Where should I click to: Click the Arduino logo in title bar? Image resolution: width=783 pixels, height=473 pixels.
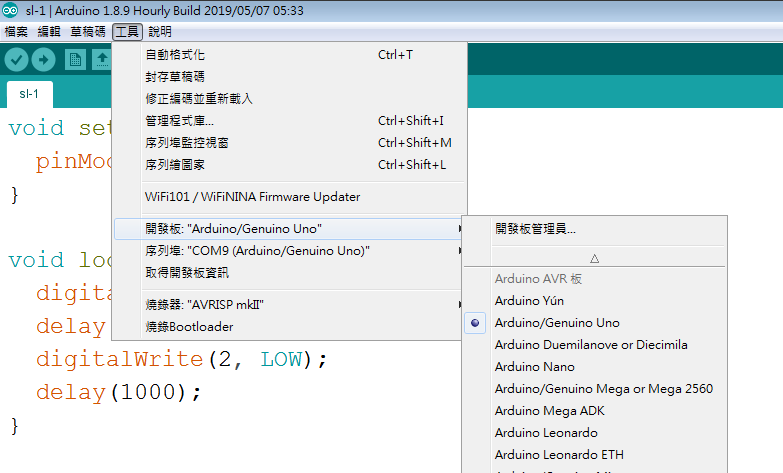(x=11, y=11)
